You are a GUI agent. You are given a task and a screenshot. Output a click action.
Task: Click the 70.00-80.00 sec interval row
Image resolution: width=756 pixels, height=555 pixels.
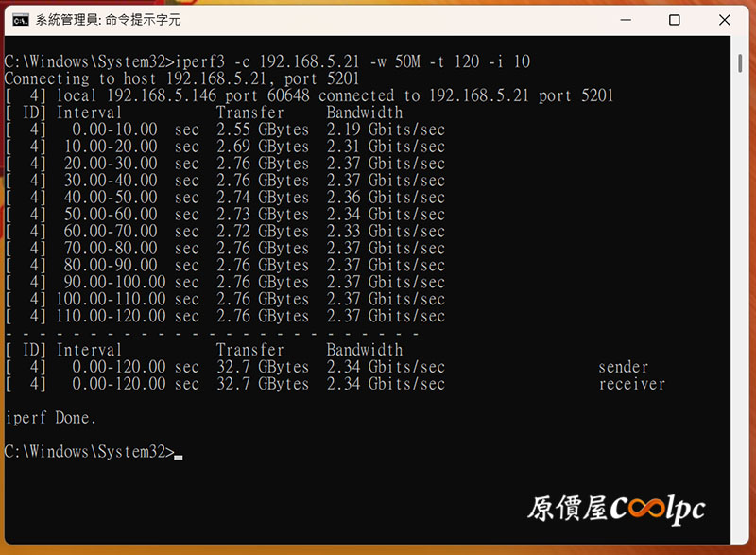pos(225,249)
